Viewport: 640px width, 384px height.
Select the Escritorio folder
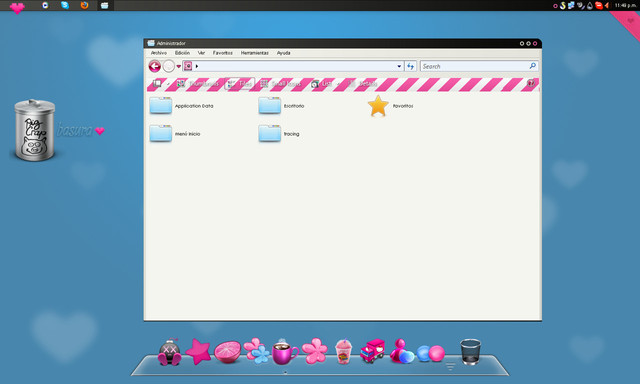tap(281, 106)
